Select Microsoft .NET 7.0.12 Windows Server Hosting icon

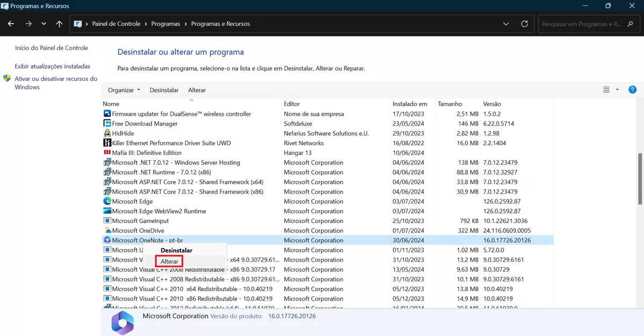point(107,162)
